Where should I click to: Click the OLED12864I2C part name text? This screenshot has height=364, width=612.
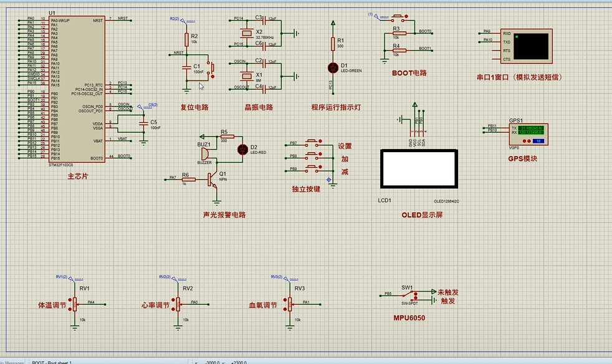coord(446,201)
